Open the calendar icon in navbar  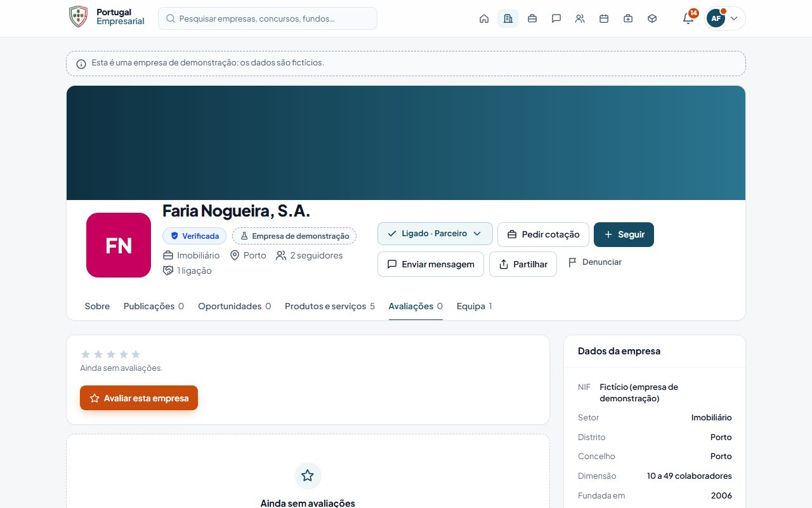[604, 18]
